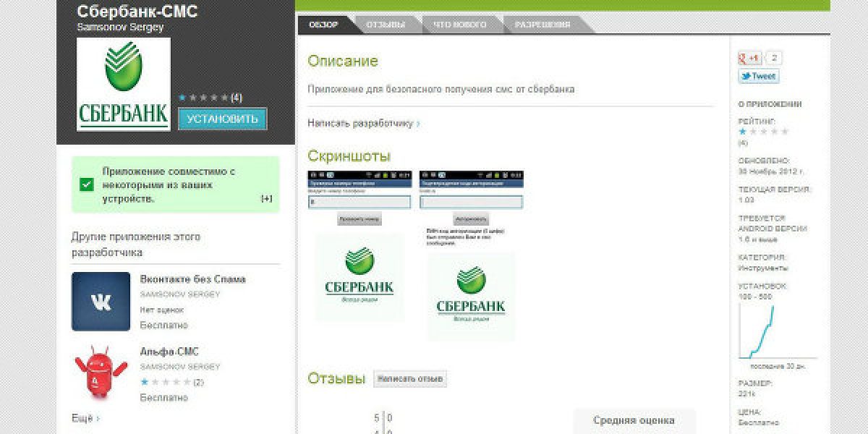Switch to the ЧТО НОВОГО tab

(x=459, y=25)
